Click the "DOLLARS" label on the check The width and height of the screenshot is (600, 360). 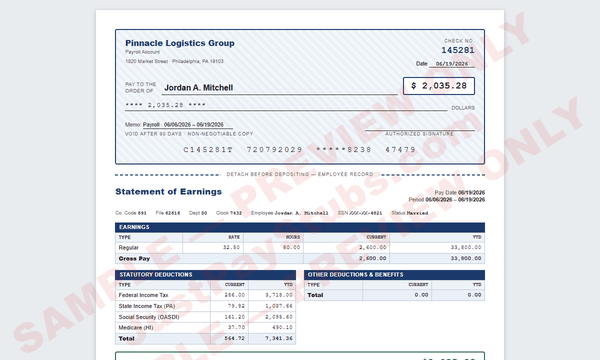tap(463, 108)
